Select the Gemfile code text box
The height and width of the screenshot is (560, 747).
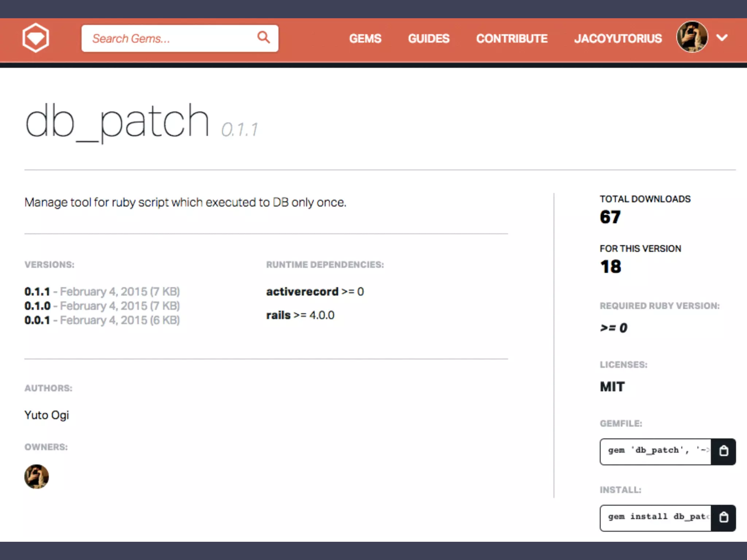[x=655, y=451]
